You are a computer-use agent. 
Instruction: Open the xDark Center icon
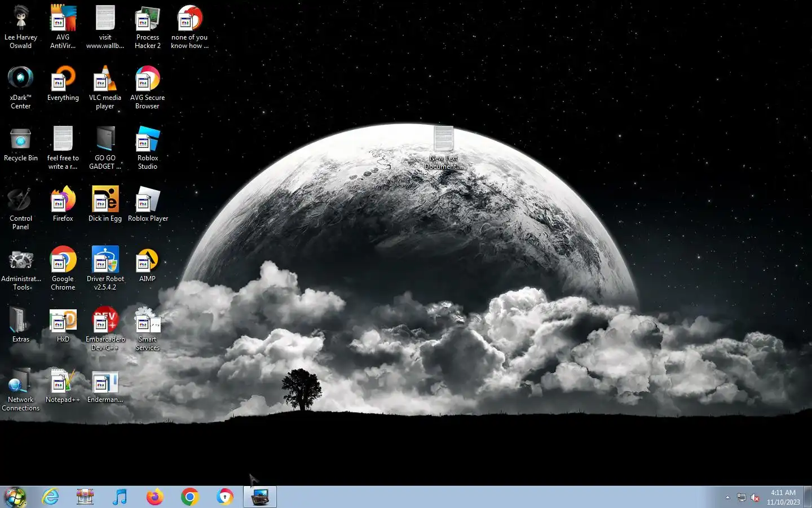coord(21,87)
